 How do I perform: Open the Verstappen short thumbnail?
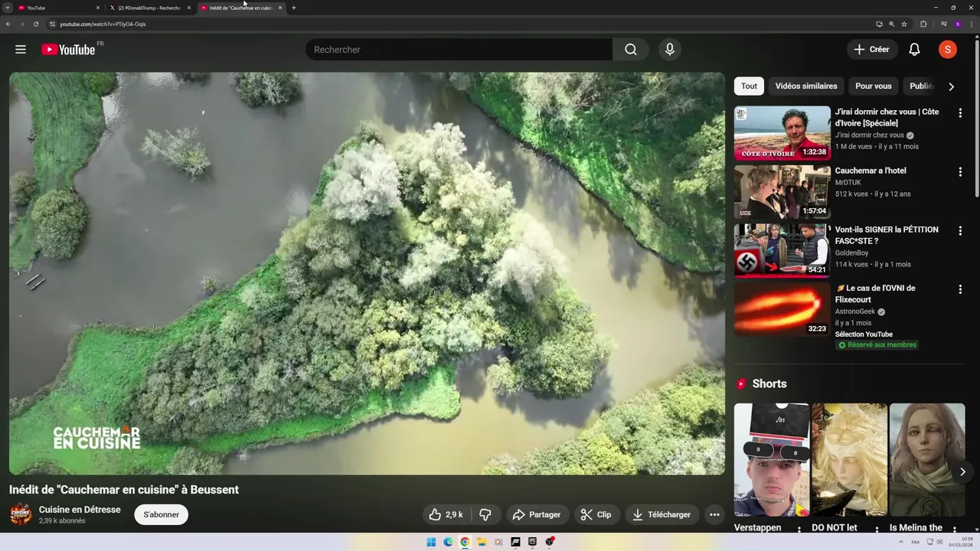(x=772, y=460)
